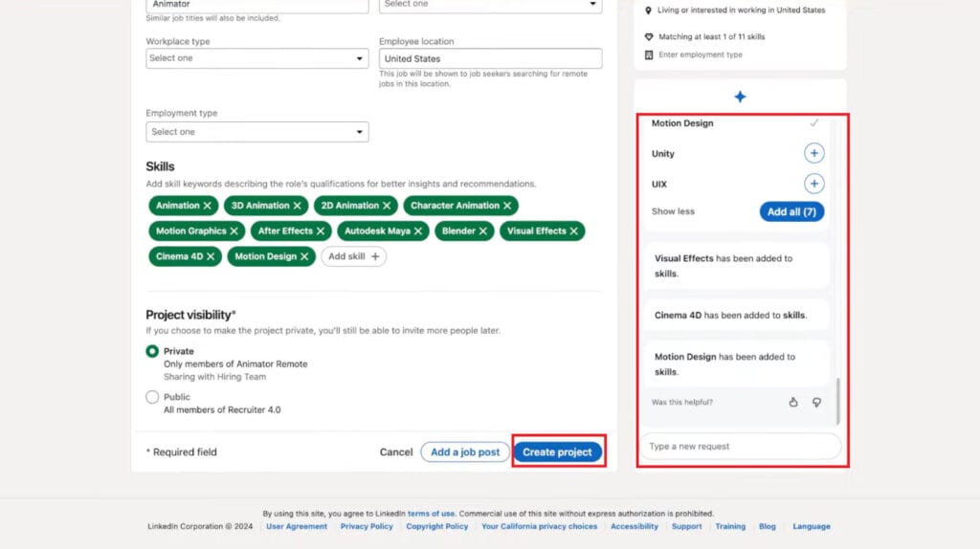Click the Create project button
Viewport: 980px width, 549px height.
pyautogui.click(x=558, y=452)
